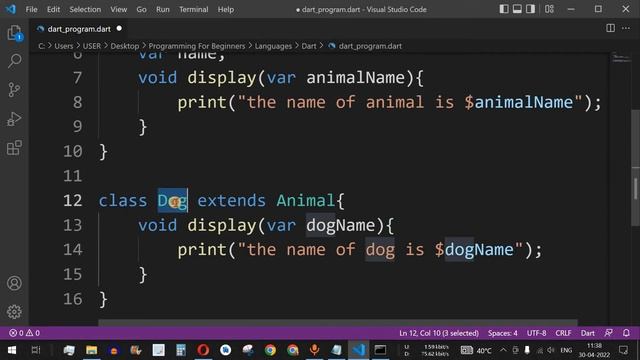
Task: Open Manage gear settings icon
Action: click(x=14, y=312)
